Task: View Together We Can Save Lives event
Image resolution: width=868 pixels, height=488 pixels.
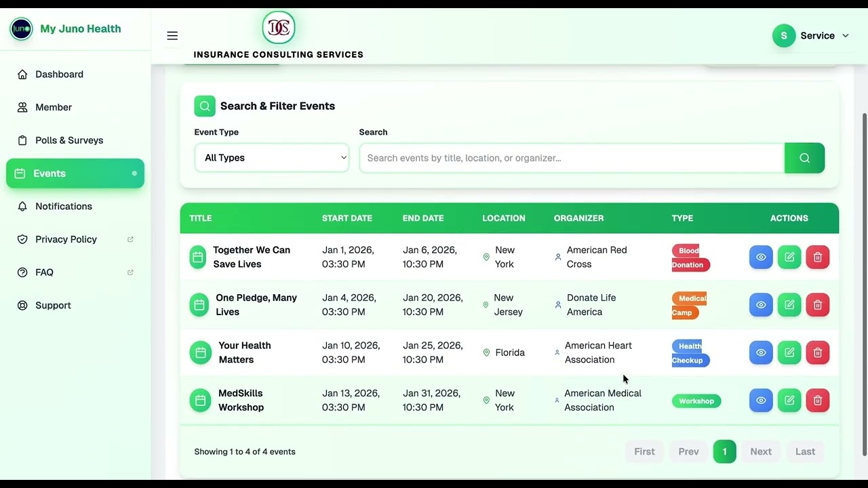Action: pos(761,258)
